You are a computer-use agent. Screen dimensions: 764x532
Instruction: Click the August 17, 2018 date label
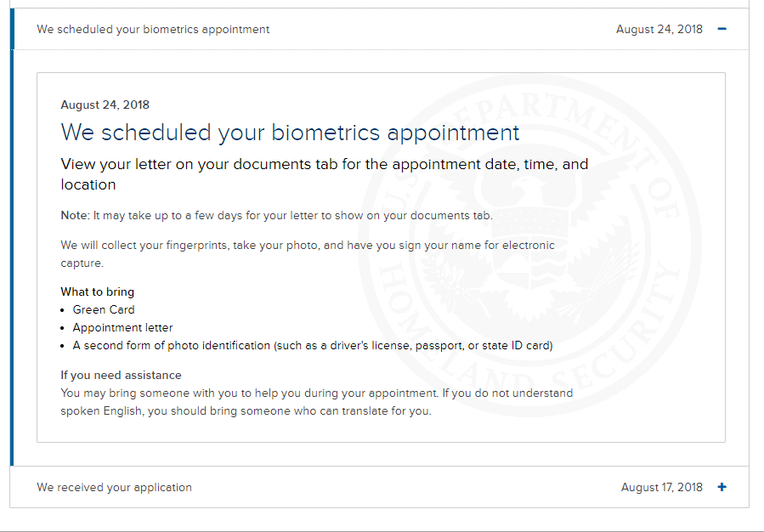pos(662,487)
